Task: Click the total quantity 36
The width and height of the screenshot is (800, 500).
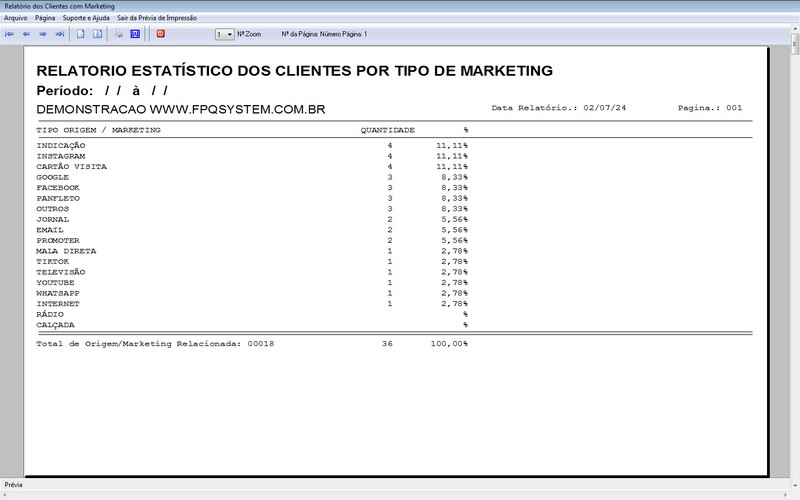Action: 387,344
